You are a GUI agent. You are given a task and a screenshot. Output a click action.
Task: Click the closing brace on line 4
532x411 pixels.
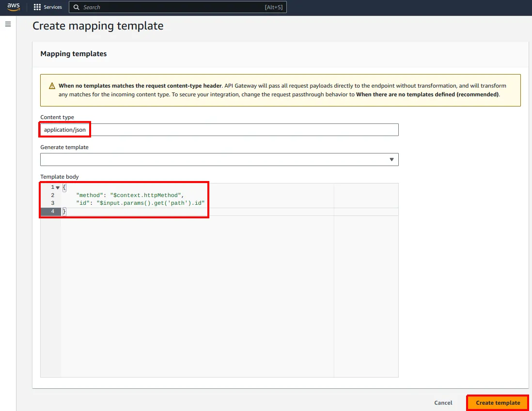[64, 211]
